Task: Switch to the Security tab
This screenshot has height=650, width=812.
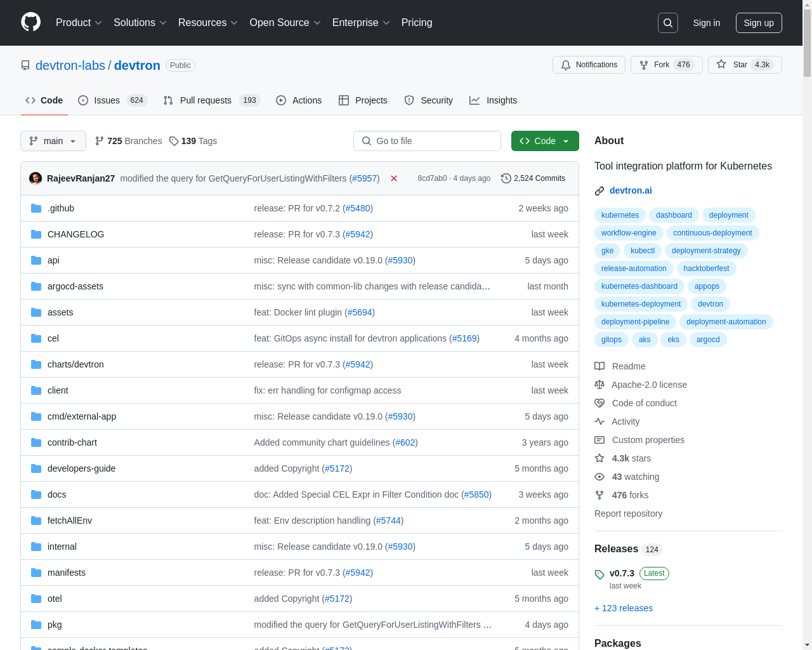Action: click(429, 100)
